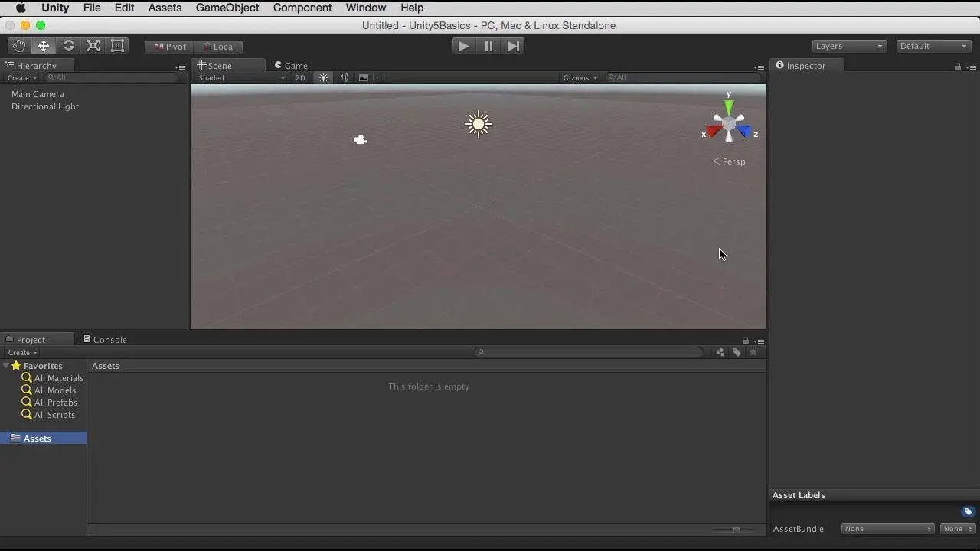Click the blue Asset Labels tag icon

click(x=968, y=512)
